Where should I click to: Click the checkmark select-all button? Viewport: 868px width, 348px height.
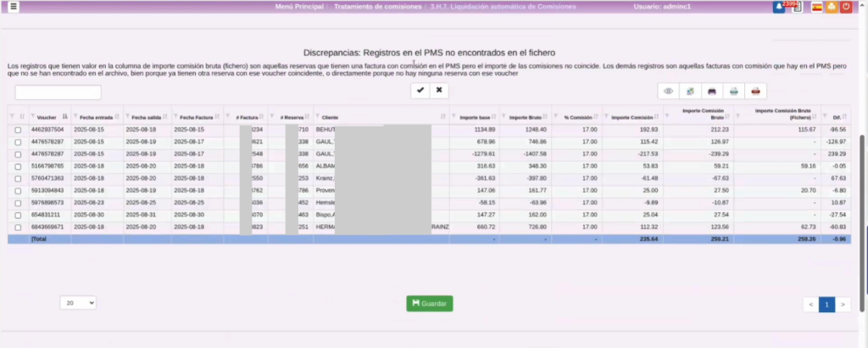coord(420,91)
